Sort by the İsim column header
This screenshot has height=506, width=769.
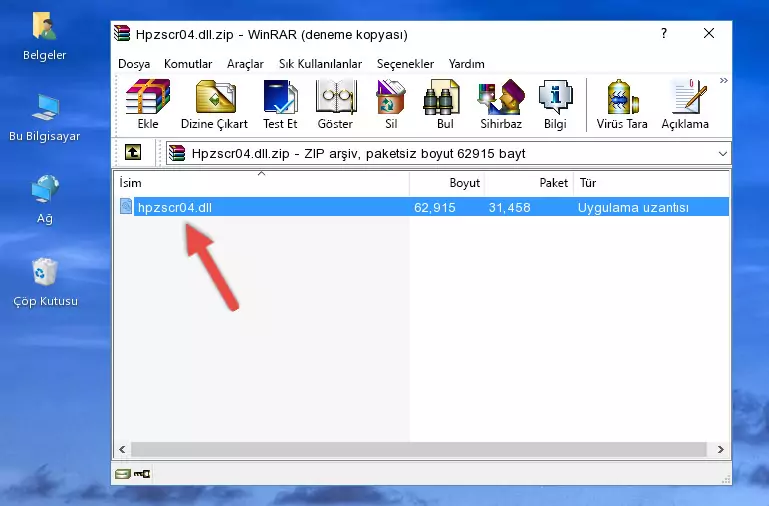pyautogui.click(x=262, y=183)
